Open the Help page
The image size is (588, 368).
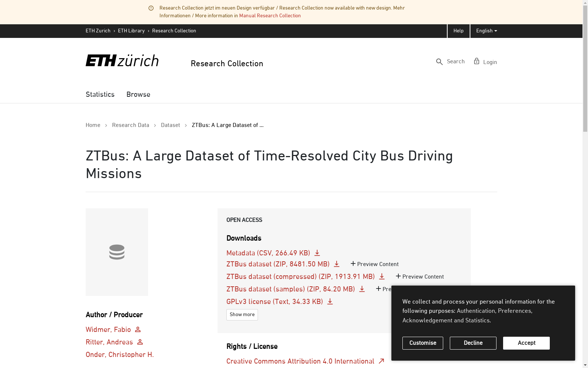click(x=458, y=31)
